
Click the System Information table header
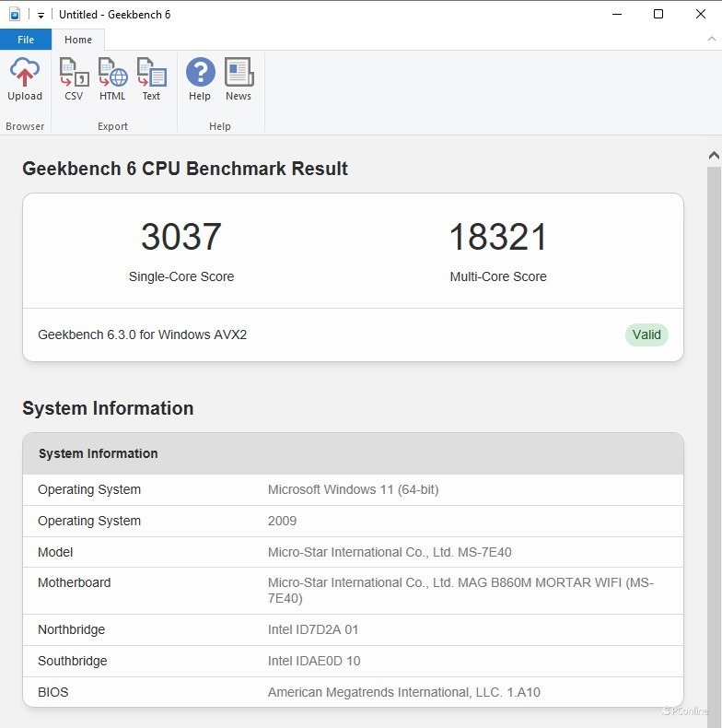point(353,453)
